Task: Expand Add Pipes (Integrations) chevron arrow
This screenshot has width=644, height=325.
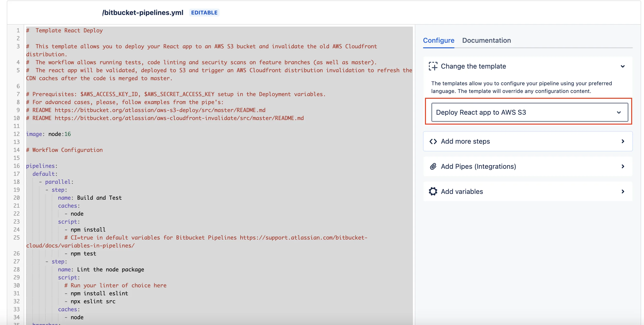Action: [623, 166]
